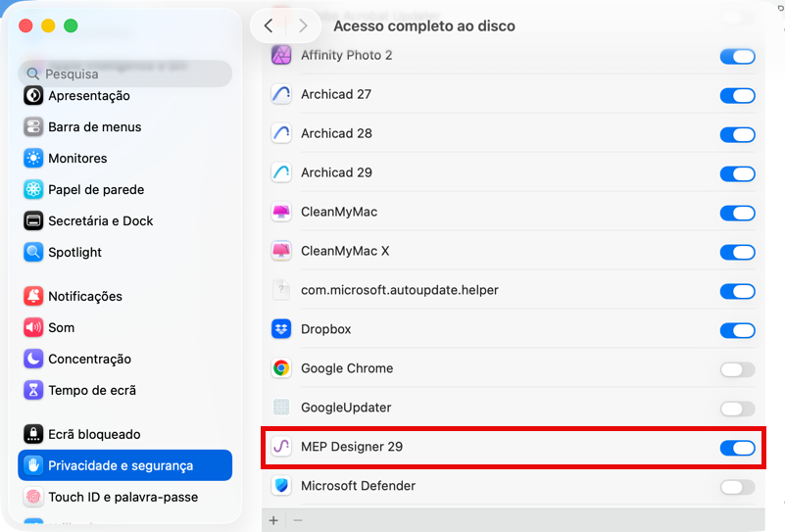Click the Google Chrome app icon

tap(281, 368)
